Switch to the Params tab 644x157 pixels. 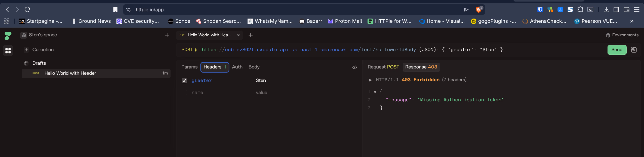[x=189, y=67]
